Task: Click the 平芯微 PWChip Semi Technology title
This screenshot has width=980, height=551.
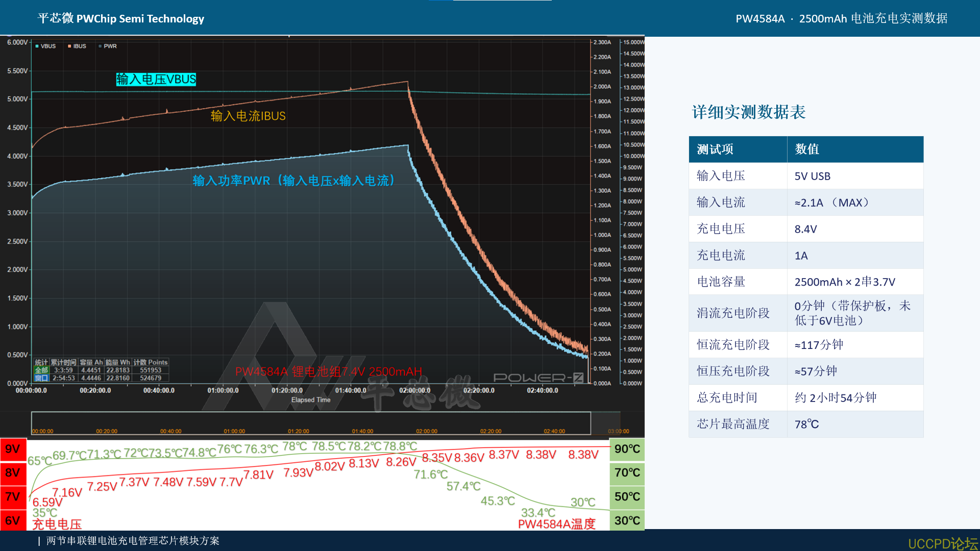Action: pyautogui.click(x=121, y=19)
